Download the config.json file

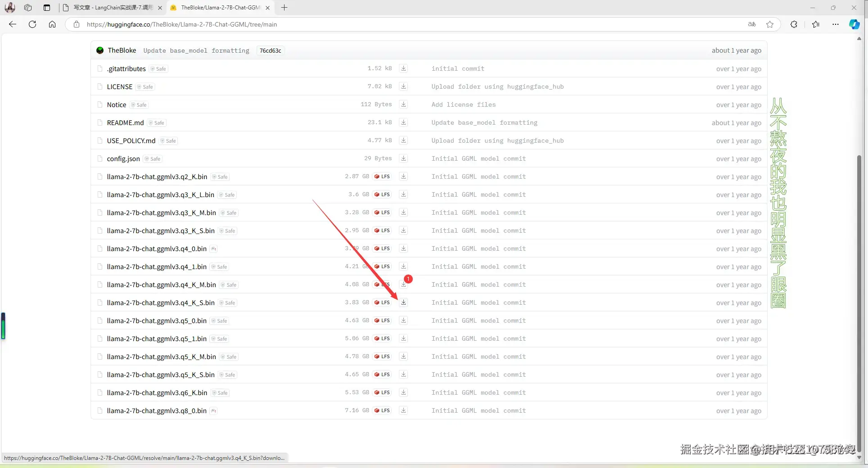coord(403,158)
